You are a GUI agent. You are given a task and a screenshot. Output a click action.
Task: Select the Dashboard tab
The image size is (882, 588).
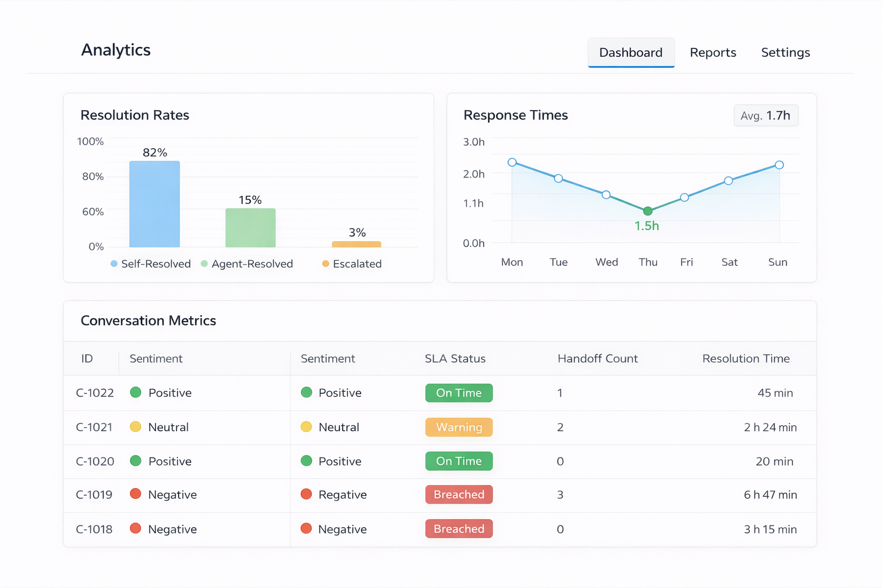(x=630, y=52)
